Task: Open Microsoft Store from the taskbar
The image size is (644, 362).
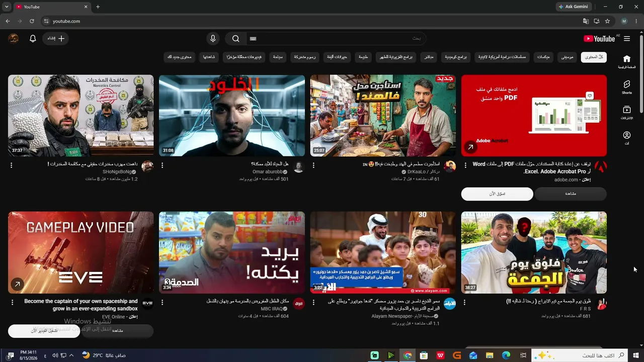Action: 424,355
